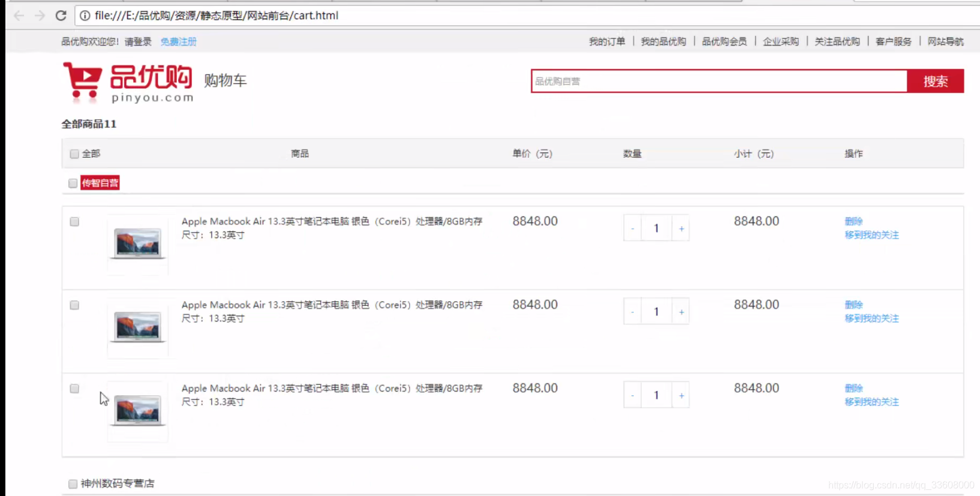980x496 pixels.
Task: Check the first Macbook Air item checkbox
Action: (74, 222)
